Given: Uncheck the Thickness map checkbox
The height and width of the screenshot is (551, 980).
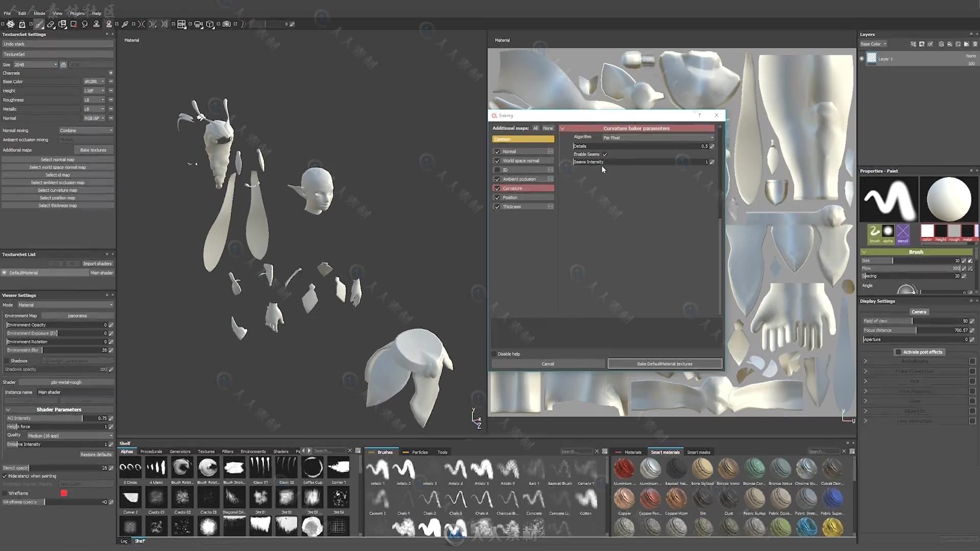Looking at the screenshot, I should (x=497, y=207).
